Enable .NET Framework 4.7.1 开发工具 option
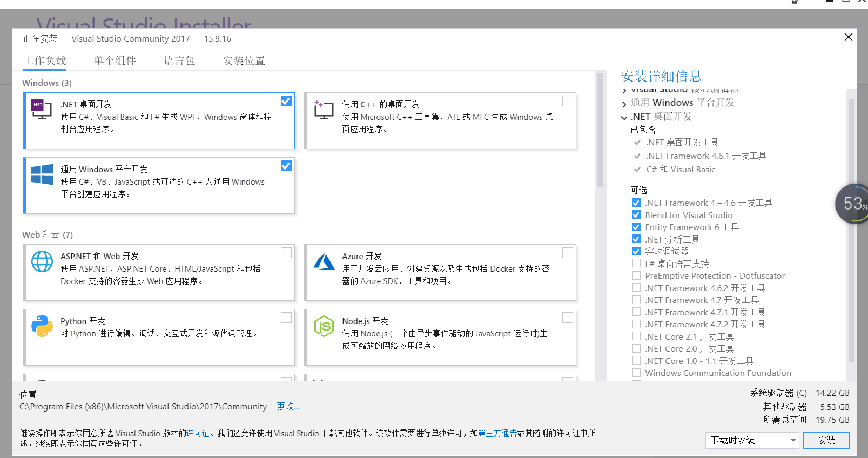This screenshot has width=868, height=458. [x=636, y=312]
